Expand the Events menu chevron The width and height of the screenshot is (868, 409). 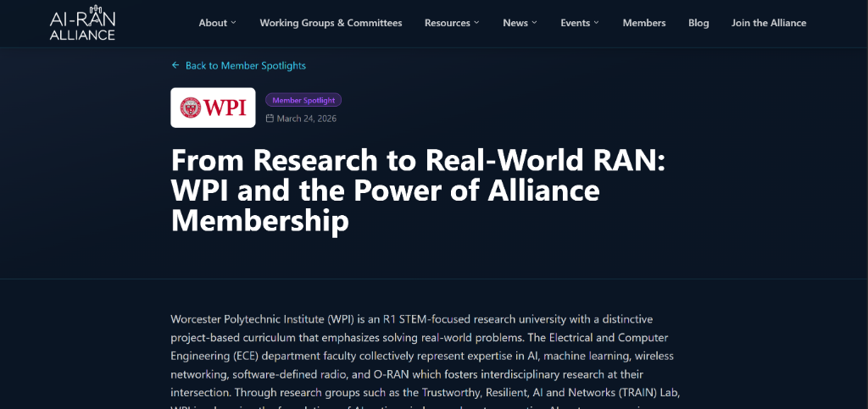point(596,23)
